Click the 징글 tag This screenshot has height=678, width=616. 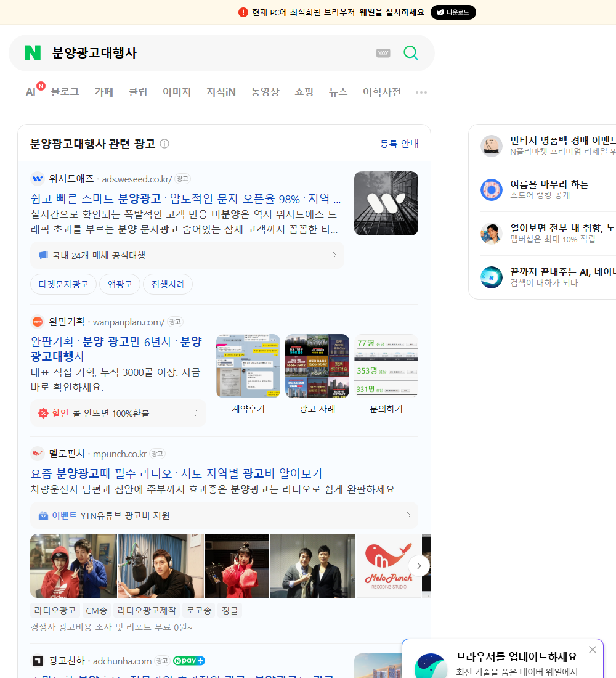pyautogui.click(x=230, y=610)
